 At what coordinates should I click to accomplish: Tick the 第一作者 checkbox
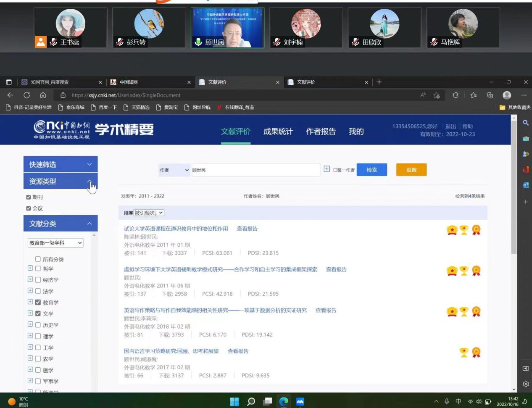pos(335,170)
